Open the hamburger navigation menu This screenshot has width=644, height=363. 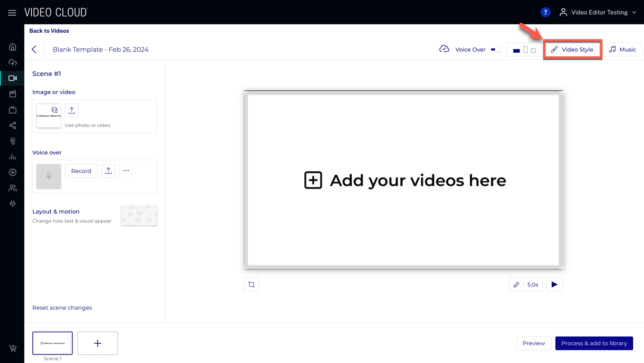pos(12,13)
